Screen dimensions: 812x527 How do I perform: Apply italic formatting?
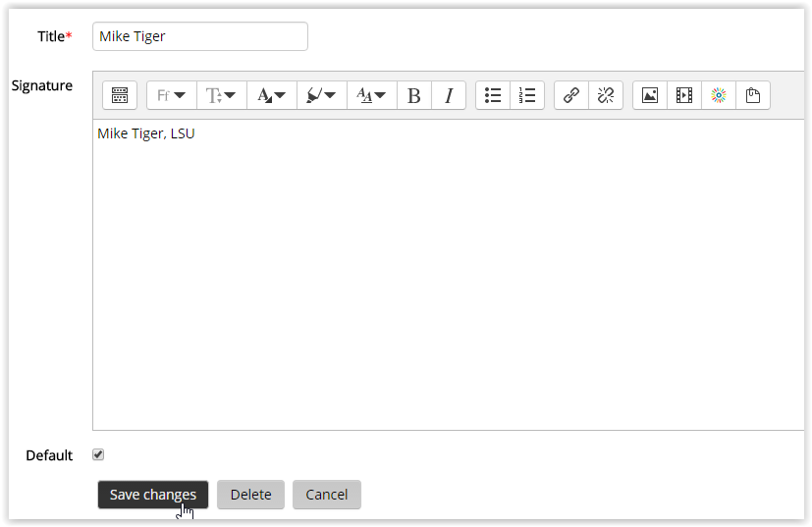449,95
